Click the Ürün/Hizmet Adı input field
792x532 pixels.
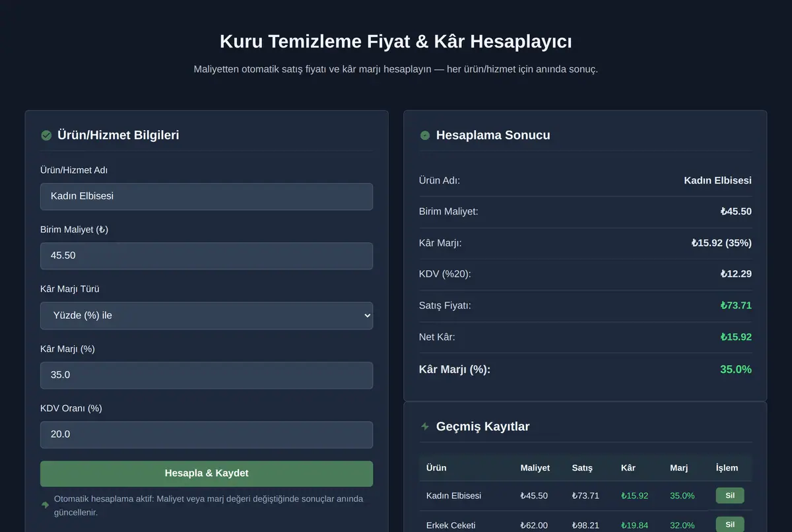click(207, 197)
